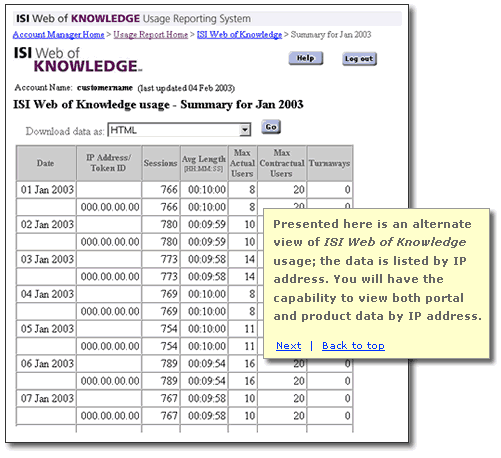Image resolution: width=501 pixels, height=458 pixels.
Task: Select the 06 Jan 2003 date cell
Action: click(x=46, y=363)
